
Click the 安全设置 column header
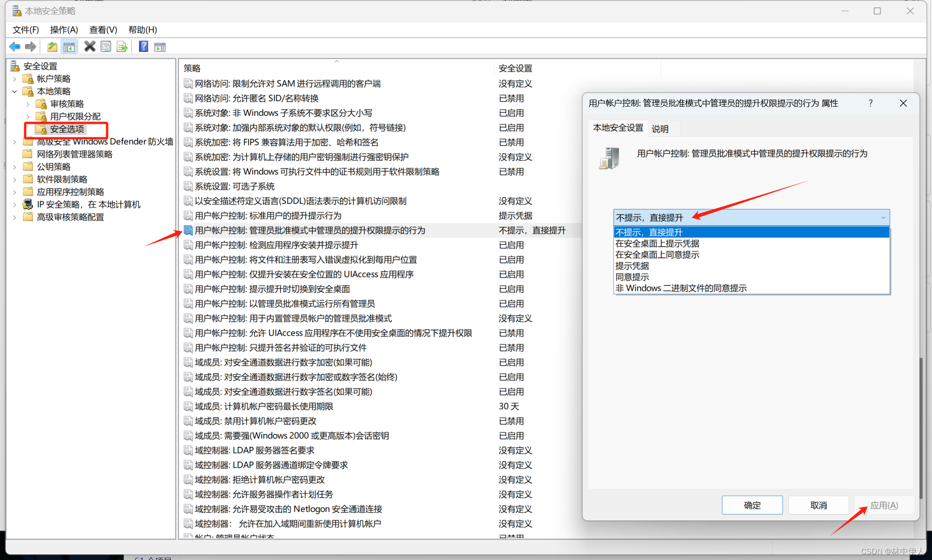515,68
